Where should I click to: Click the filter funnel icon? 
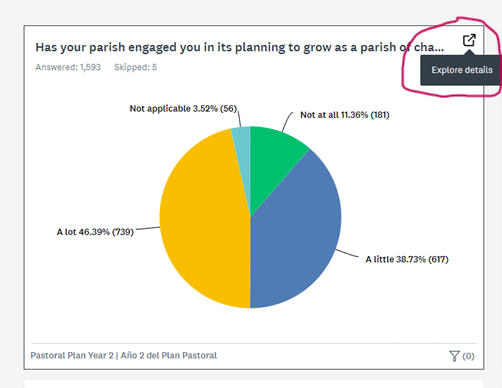tap(454, 356)
